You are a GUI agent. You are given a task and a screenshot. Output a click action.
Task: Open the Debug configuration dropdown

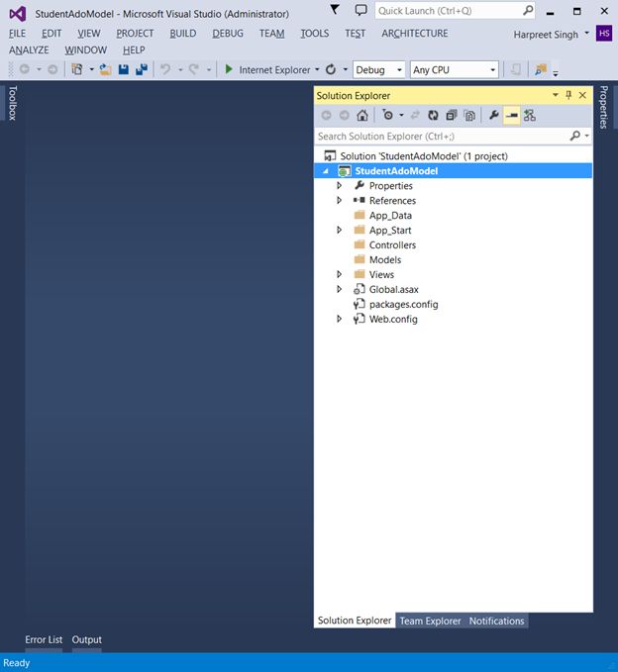(x=378, y=69)
